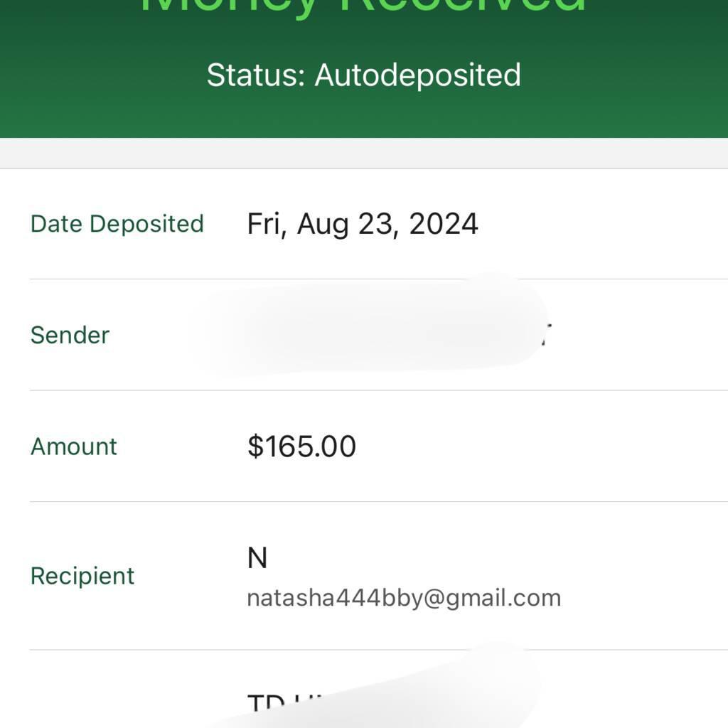Click the Recipient label
This screenshot has height=728, width=728.
tap(82, 576)
